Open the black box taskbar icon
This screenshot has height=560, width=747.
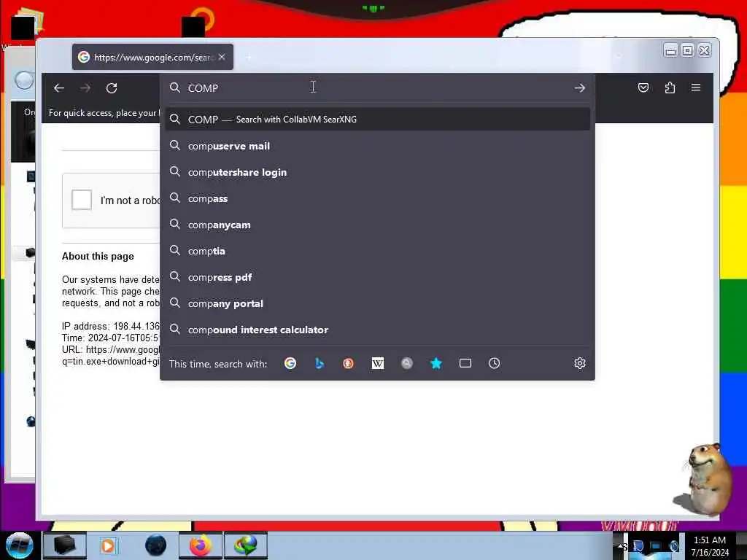pos(65,545)
